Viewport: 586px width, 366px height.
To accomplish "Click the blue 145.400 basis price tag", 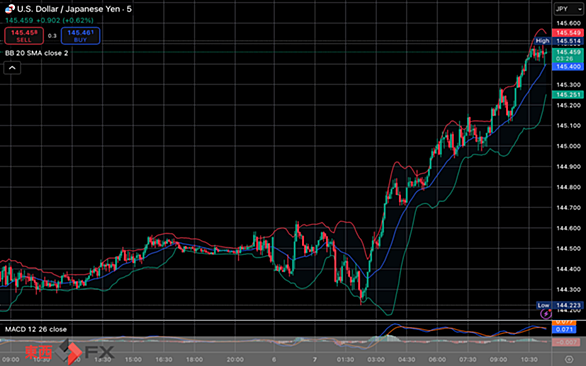I will [x=567, y=67].
